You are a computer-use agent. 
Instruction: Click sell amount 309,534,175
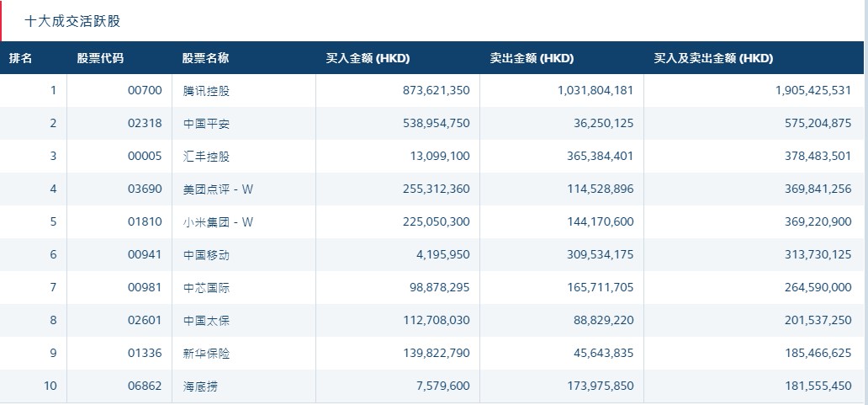pyautogui.click(x=600, y=254)
